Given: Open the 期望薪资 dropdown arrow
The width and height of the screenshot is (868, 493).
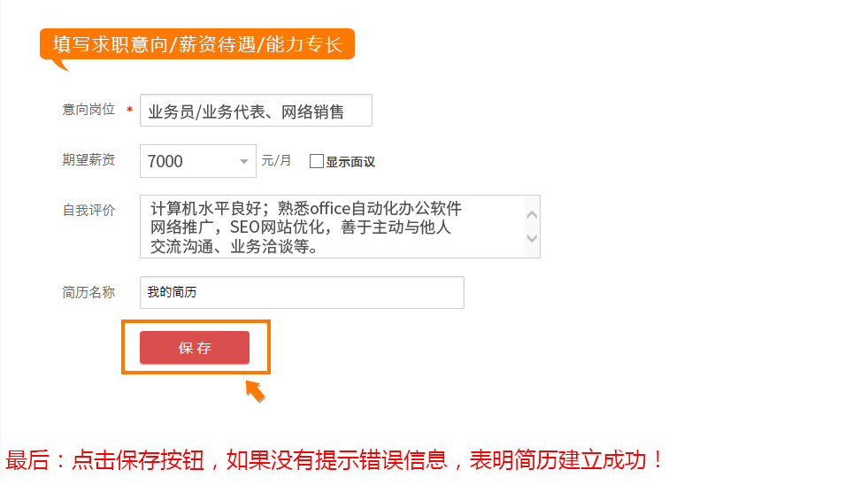Looking at the screenshot, I should tap(243, 161).
